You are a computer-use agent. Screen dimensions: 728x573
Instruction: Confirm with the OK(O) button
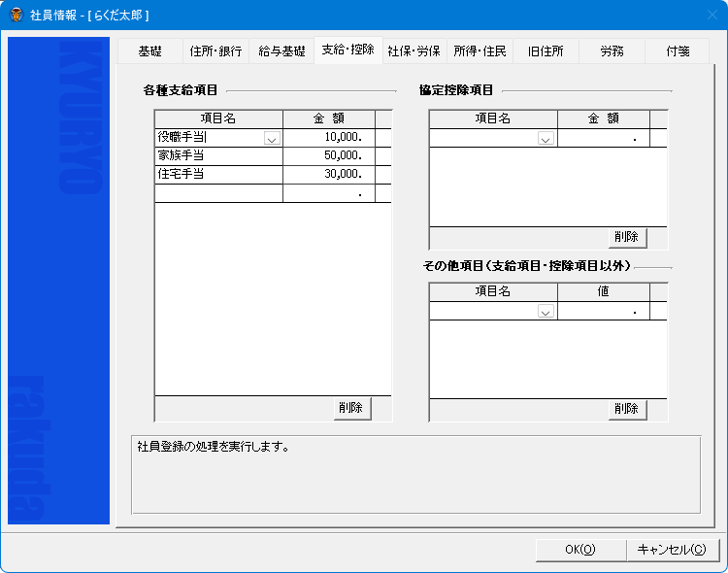(x=579, y=550)
